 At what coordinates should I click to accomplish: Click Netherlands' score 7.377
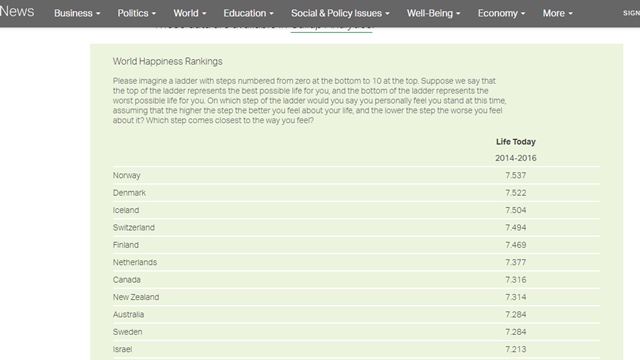(516, 262)
